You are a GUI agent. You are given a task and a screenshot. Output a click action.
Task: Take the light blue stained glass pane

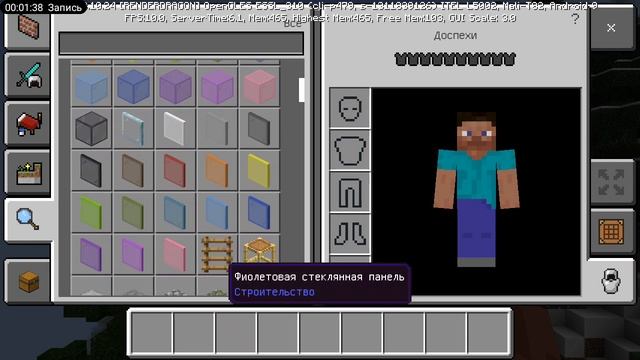tap(218, 212)
